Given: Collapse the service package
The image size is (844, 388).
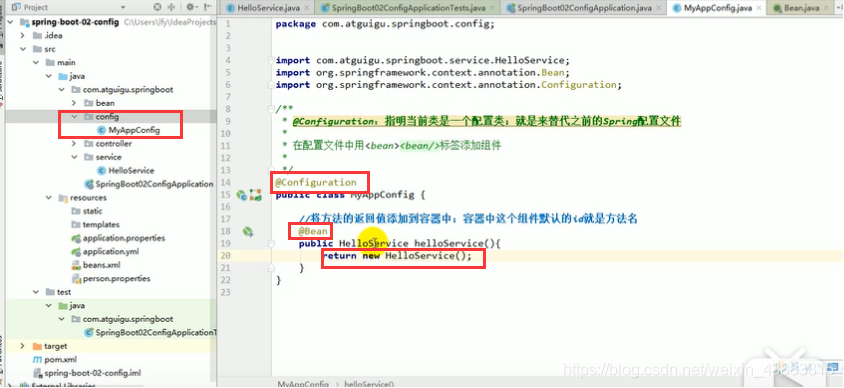Looking at the screenshot, I should click(74, 157).
